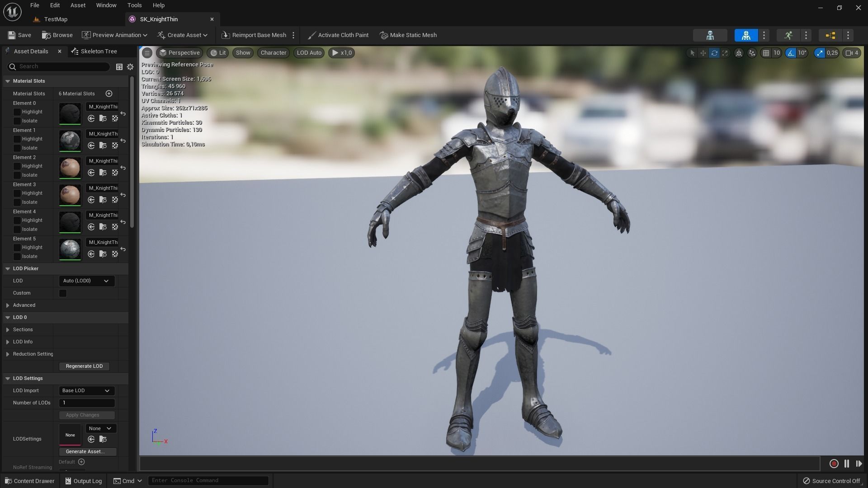Click the Enter Console Command field
The width and height of the screenshot is (868, 488).
pos(208,481)
